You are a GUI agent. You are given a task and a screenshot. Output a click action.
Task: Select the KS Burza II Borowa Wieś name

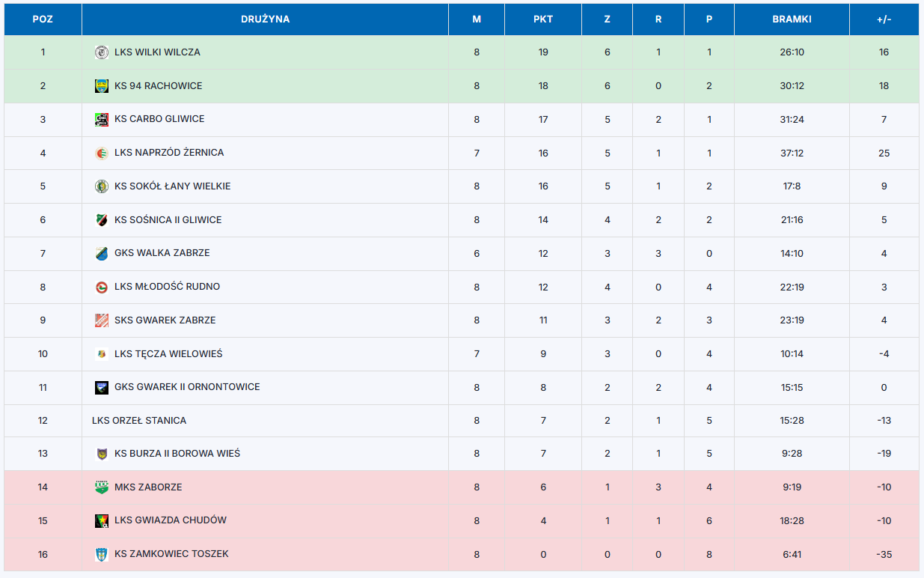coord(177,454)
